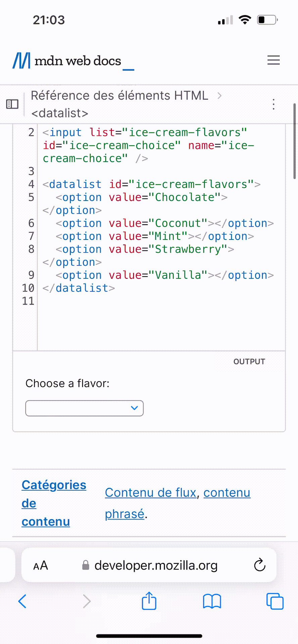Select the Référence des éléments HTML breadcrumb
The height and width of the screenshot is (644, 298).
119,96
